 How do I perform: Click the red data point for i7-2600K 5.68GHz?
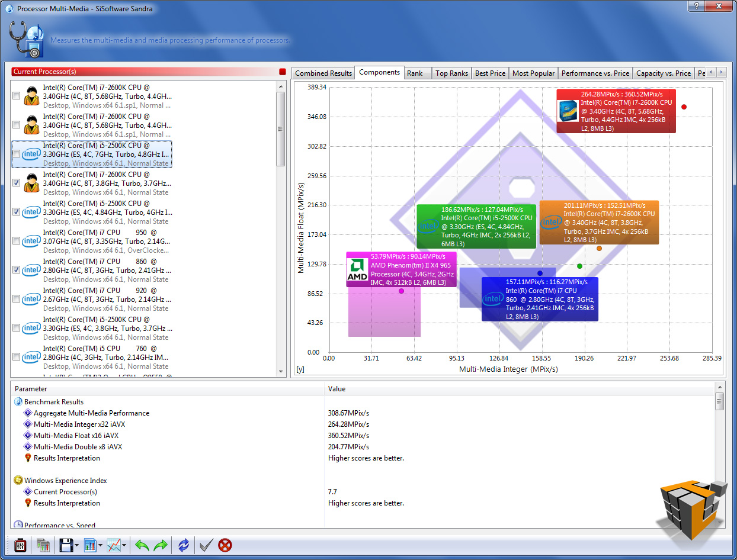pos(684,107)
